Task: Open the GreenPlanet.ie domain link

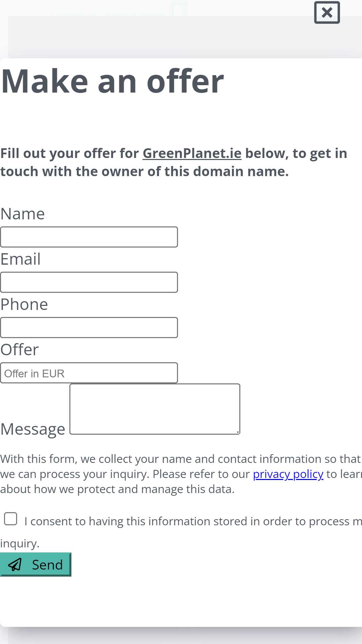Action: point(192,153)
